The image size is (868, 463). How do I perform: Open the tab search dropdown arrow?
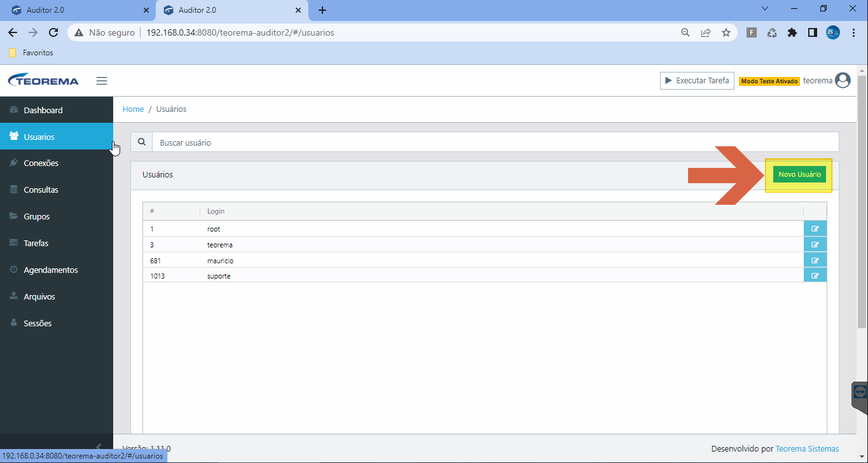coord(765,9)
